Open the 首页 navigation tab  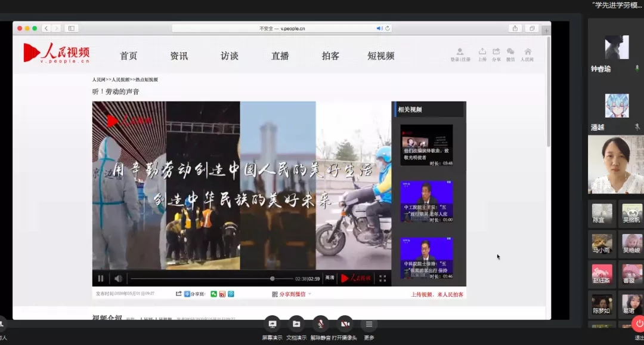click(x=129, y=56)
